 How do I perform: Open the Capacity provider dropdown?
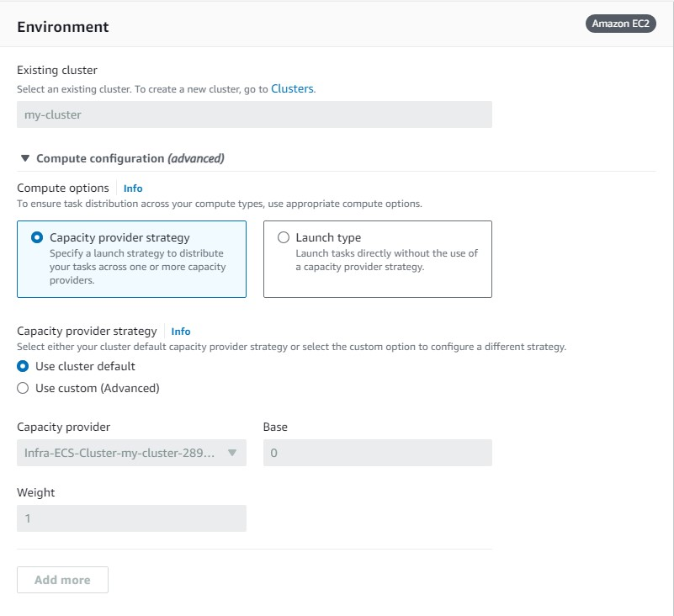point(130,453)
